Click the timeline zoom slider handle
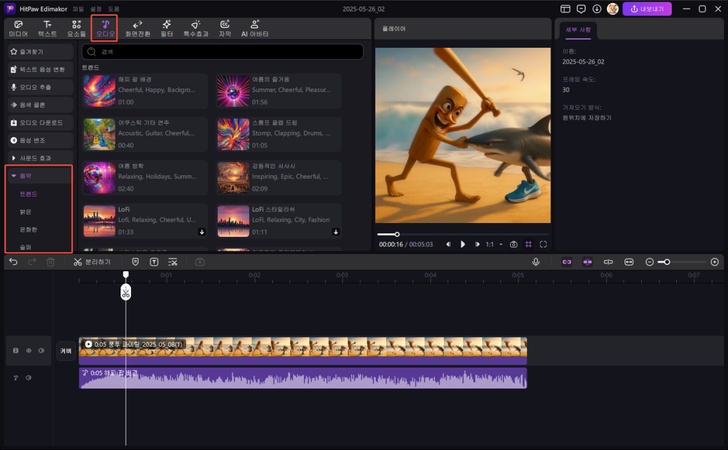The image size is (728, 450). tap(667, 262)
